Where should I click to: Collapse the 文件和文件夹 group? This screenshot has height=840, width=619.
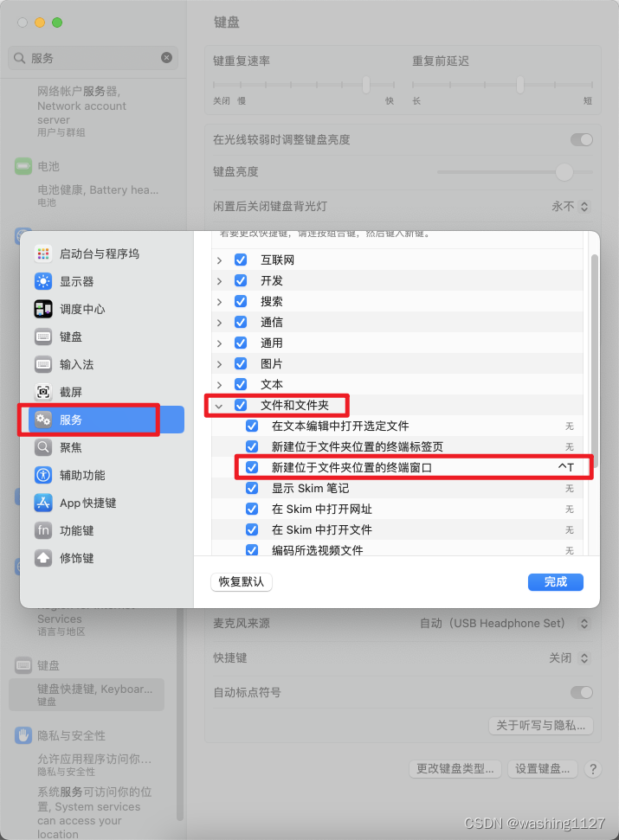(x=219, y=406)
